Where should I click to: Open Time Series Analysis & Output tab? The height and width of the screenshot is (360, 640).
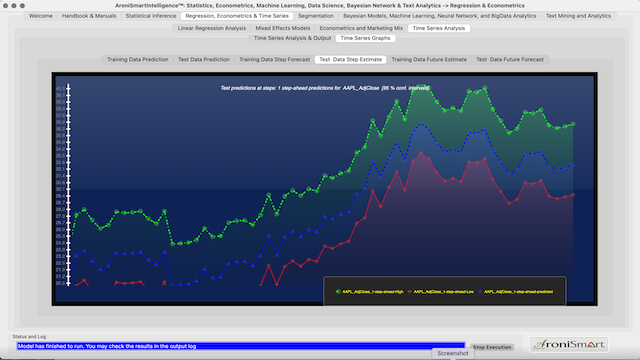[292, 38]
